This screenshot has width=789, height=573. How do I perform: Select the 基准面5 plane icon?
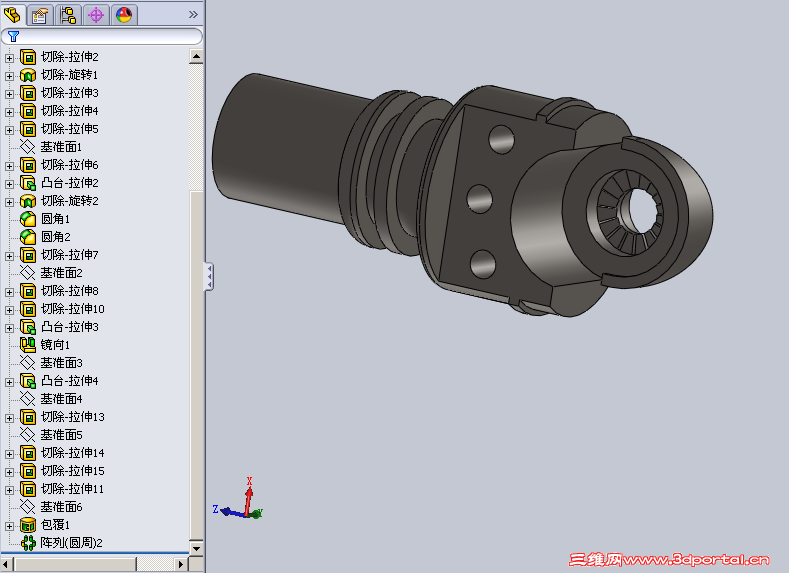[x=27, y=435]
